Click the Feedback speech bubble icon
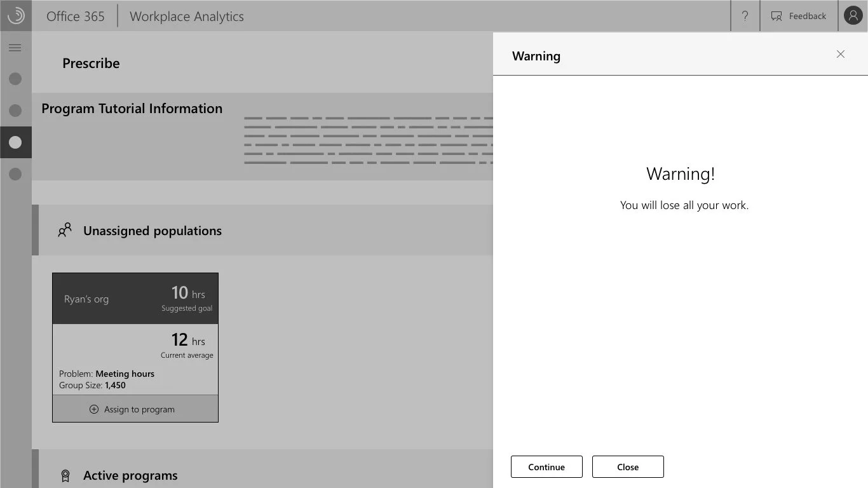 (x=776, y=16)
